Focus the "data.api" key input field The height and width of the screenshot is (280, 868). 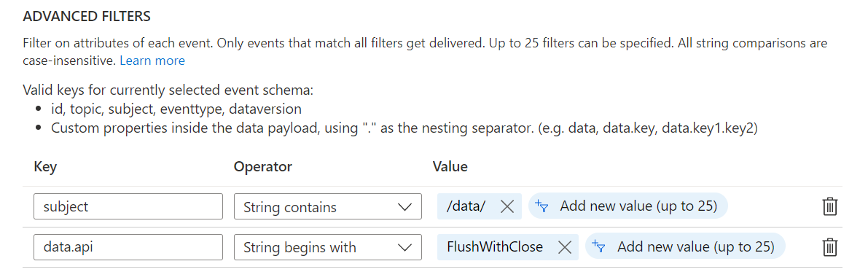pyautogui.click(x=128, y=246)
